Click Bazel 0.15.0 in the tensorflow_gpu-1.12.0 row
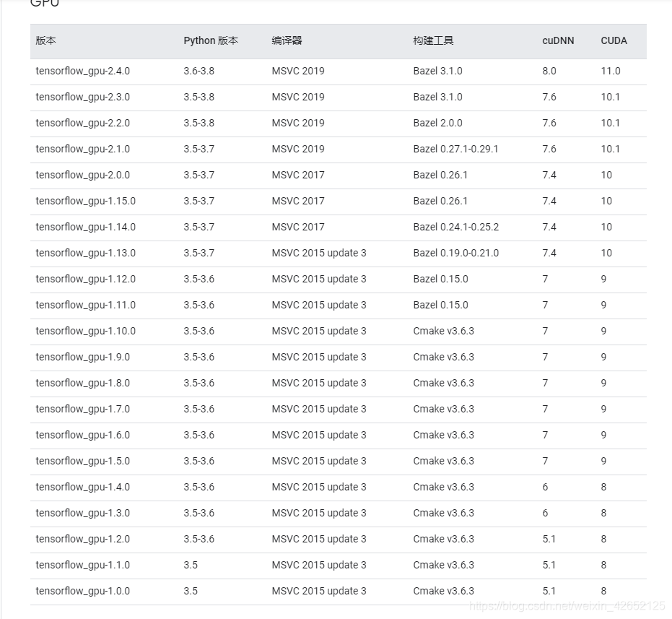Screen dimensions: 672x619 pyautogui.click(x=440, y=280)
